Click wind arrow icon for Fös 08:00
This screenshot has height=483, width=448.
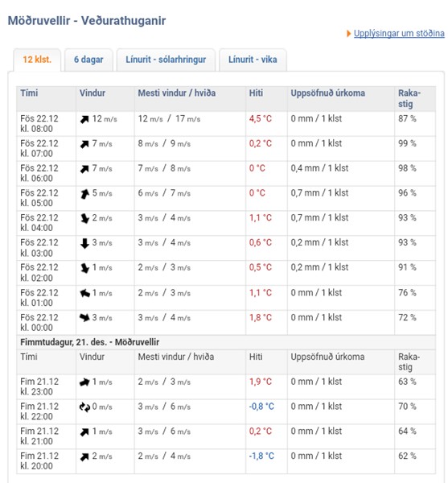click(84, 119)
